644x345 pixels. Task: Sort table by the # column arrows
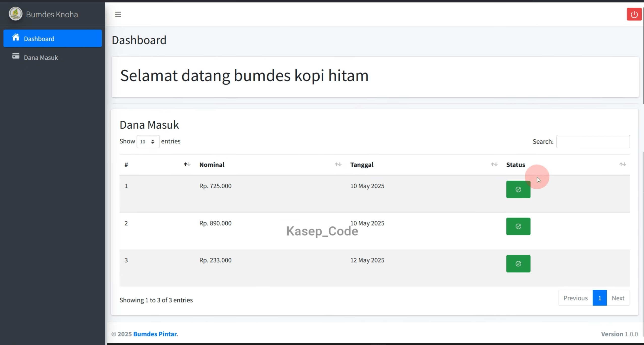click(187, 164)
